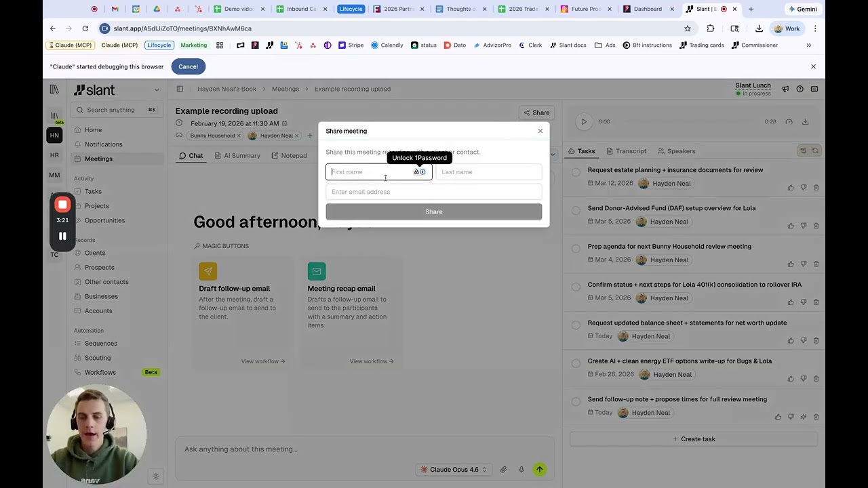This screenshot has width=868, height=488.
Task: Mark 'Send Donor-Advised Fund' task complete
Action: [x=576, y=210]
